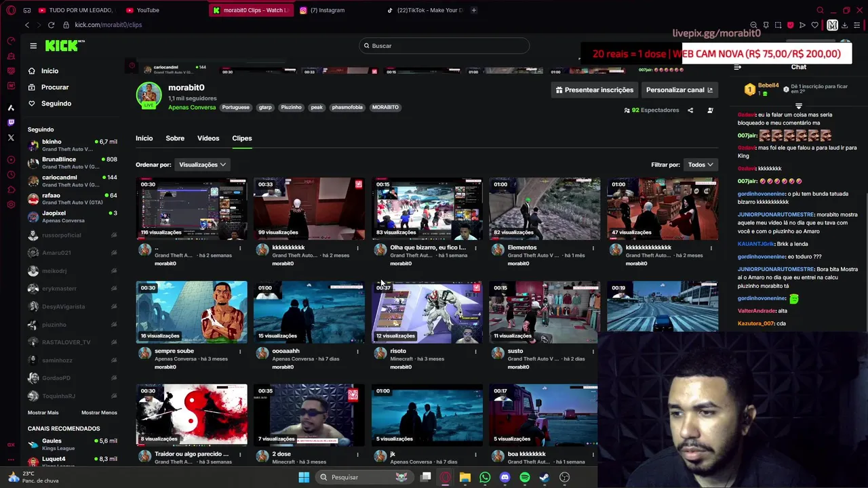Open the Elementos clip thumbnail
The image size is (868, 488).
[545, 209]
